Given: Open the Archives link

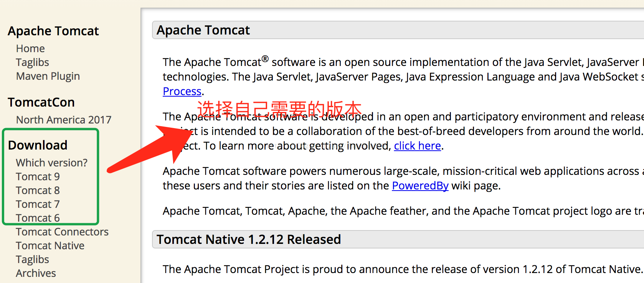Looking at the screenshot, I should coord(36,273).
